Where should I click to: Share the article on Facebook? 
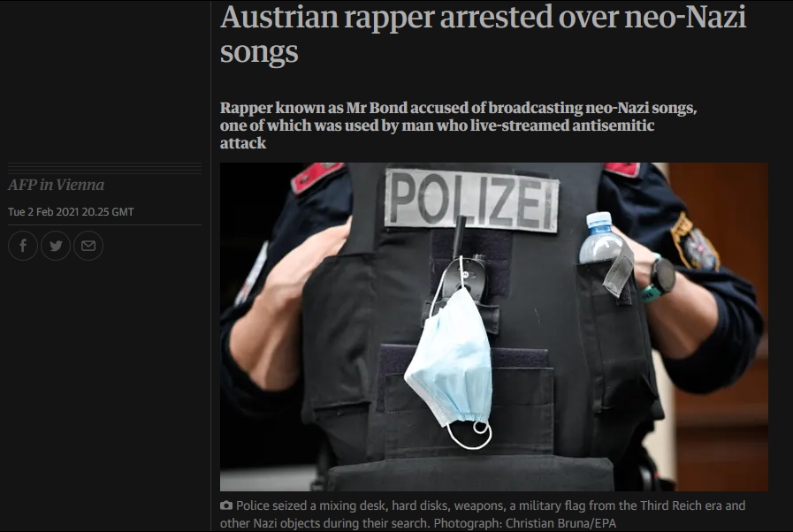23,246
